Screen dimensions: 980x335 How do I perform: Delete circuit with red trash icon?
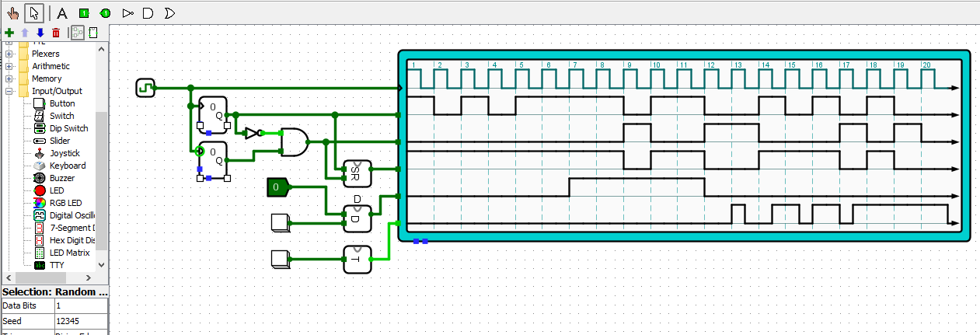coord(55,33)
